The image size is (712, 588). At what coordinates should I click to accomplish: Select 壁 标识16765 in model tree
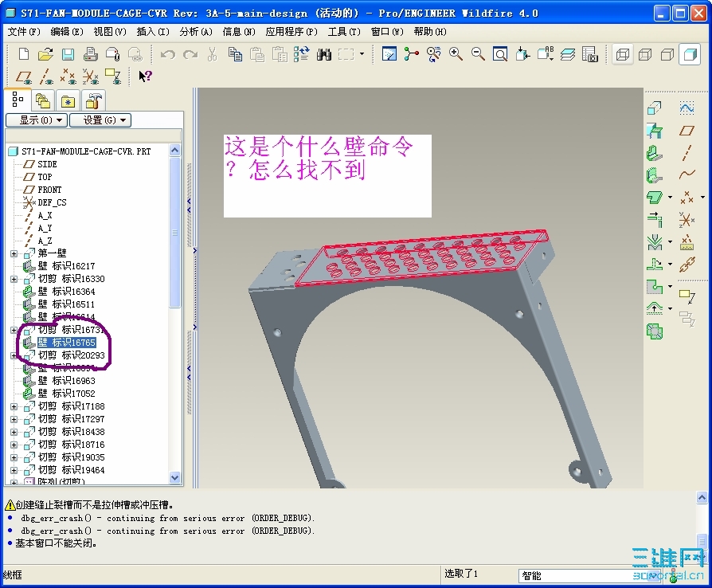pyautogui.click(x=67, y=343)
